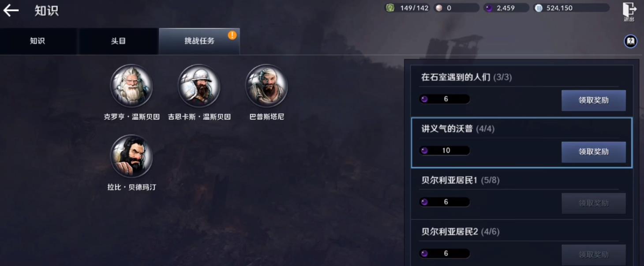The height and width of the screenshot is (266, 644).
Task: Tap the silver coin icon beside 524,150
Action: (x=539, y=8)
